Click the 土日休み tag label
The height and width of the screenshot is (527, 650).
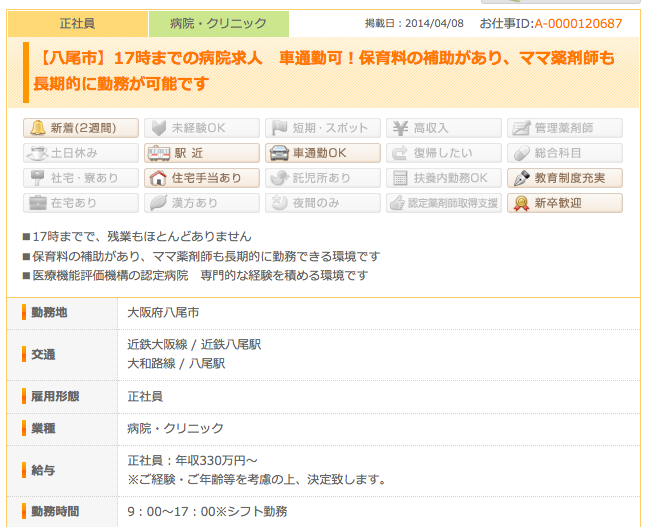74,153
